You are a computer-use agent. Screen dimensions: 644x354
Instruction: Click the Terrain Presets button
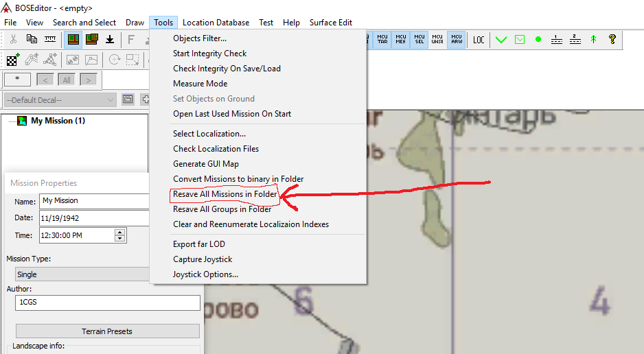(107, 331)
